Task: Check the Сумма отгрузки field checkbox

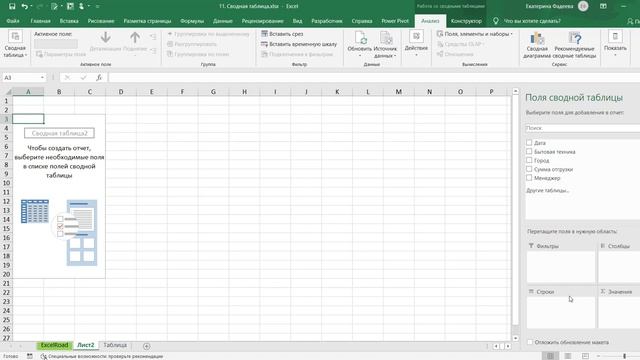Action: coord(529,169)
